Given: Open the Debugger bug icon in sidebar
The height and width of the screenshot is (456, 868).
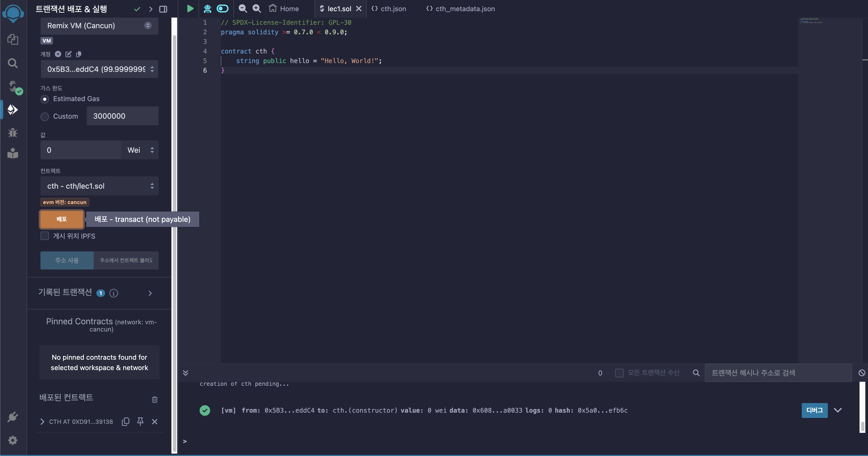Looking at the screenshot, I should [13, 133].
